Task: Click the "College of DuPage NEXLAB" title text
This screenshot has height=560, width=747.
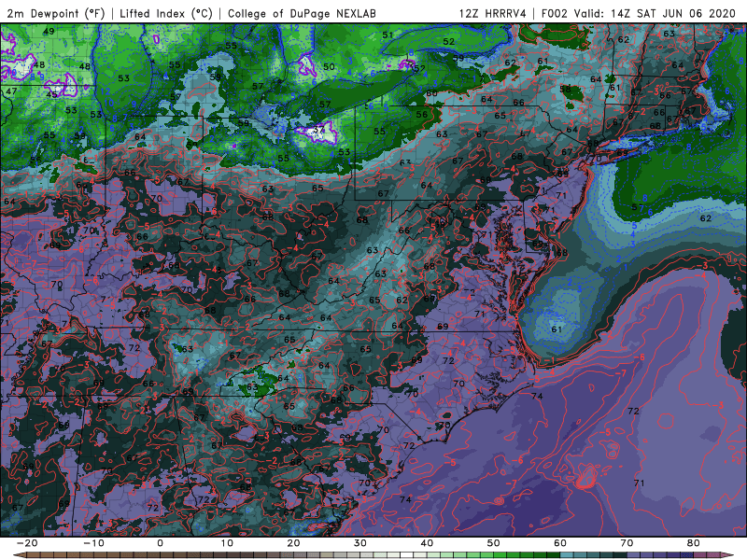Action: coord(302,13)
